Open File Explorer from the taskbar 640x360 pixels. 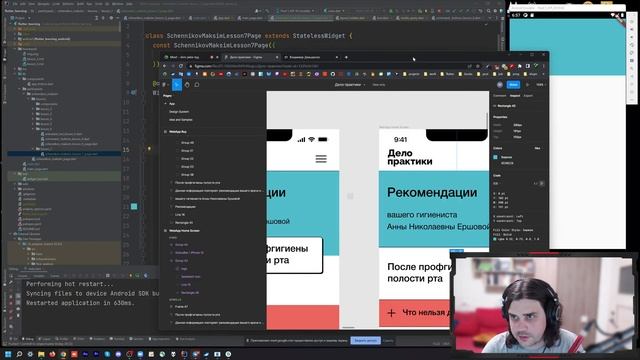pos(41,354)
